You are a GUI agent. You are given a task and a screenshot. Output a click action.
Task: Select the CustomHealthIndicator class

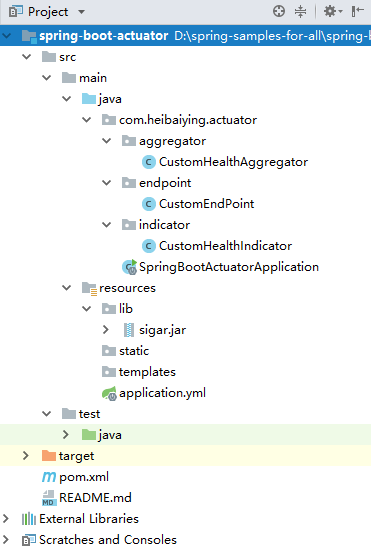pos(225,246)
